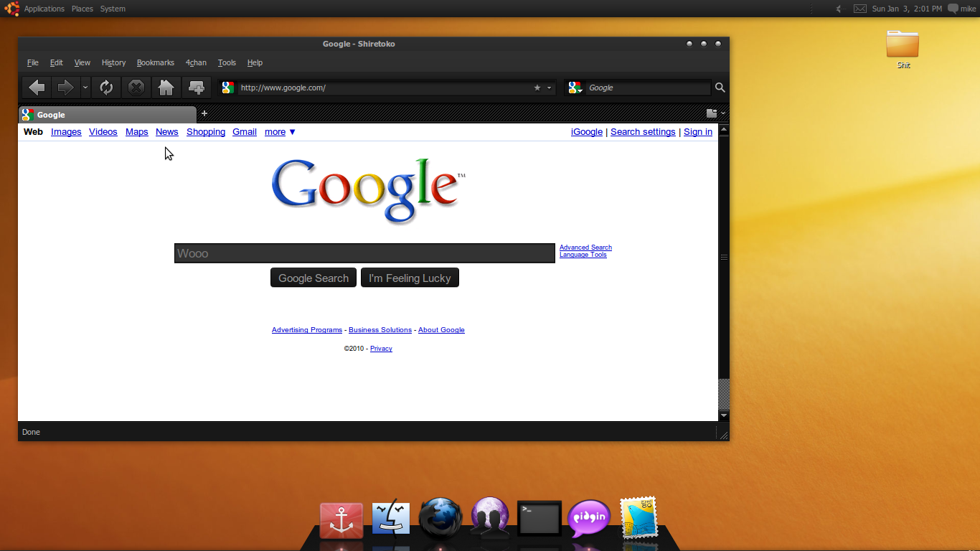The image size is (980, 551).
Task: Click the Google Search button
Action: pyautogui.click(x=314, y=278)
